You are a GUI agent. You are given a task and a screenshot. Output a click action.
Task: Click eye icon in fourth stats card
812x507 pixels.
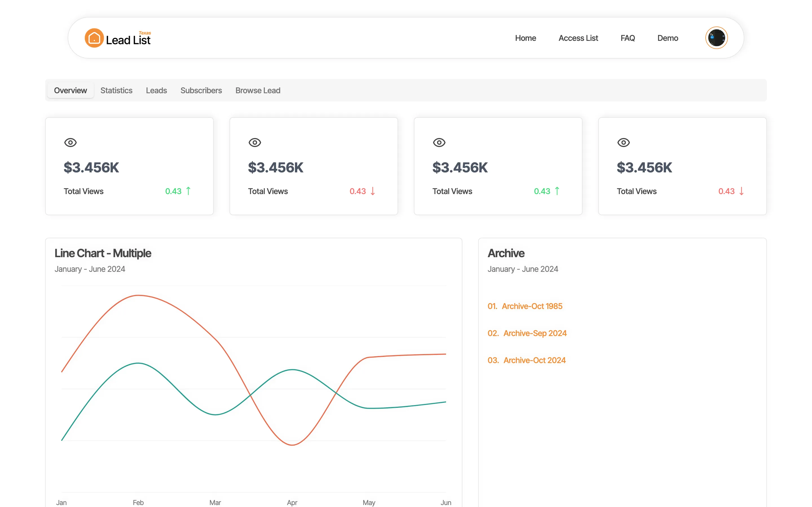point(623,143)
